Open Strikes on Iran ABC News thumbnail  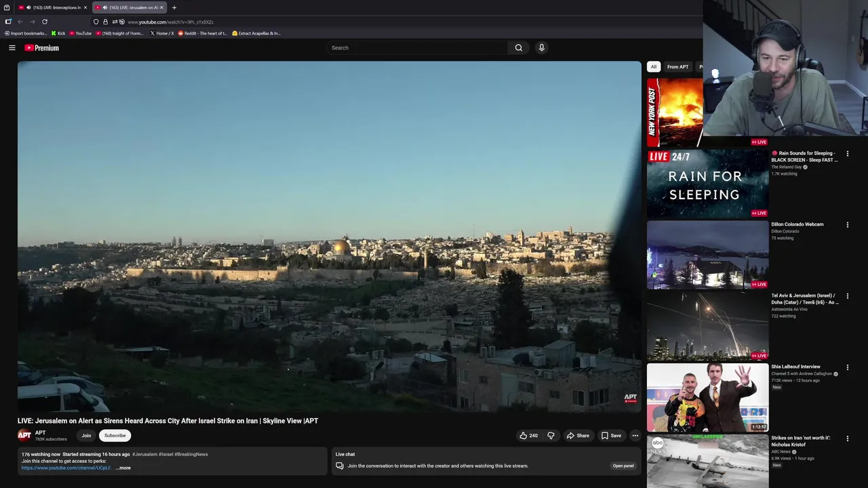point(707,461)
